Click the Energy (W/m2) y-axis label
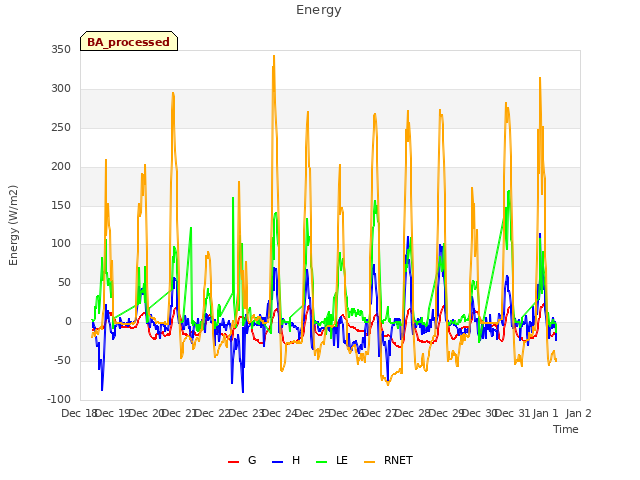 [13, 225]
